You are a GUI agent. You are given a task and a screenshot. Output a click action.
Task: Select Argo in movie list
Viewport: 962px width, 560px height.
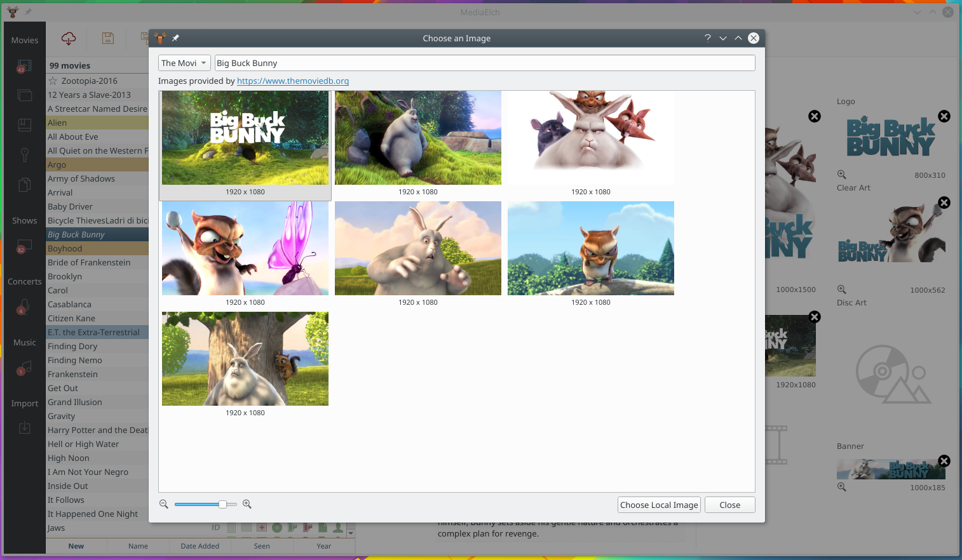click(97, 165)
